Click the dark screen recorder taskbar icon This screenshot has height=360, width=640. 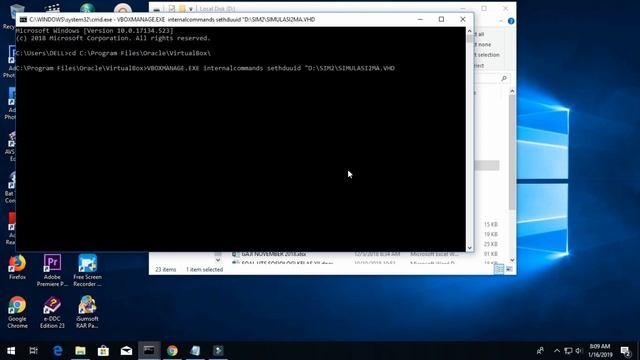(x=218, y=351)
